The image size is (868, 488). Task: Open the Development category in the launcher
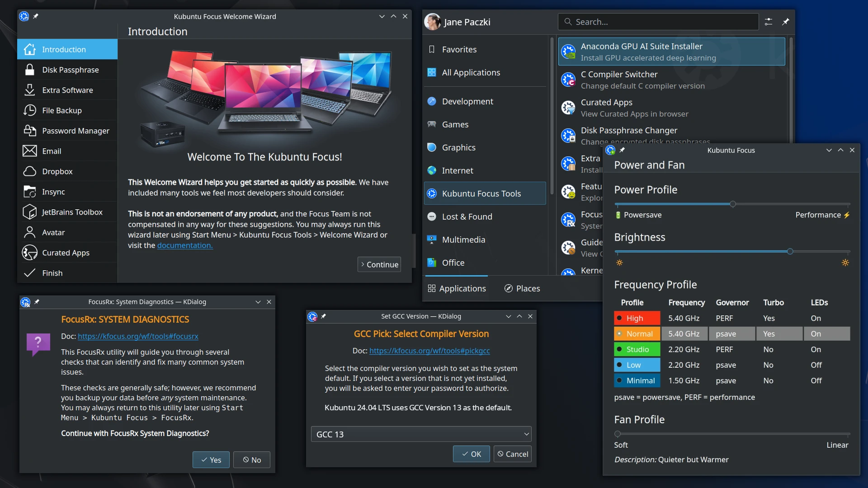467,101
